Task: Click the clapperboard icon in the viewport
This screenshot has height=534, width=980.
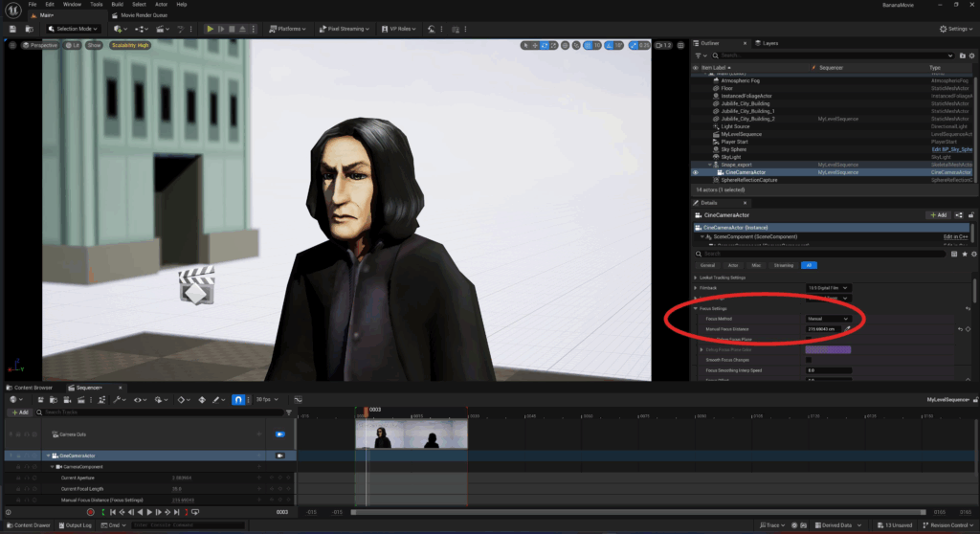Action: [195, 286]
